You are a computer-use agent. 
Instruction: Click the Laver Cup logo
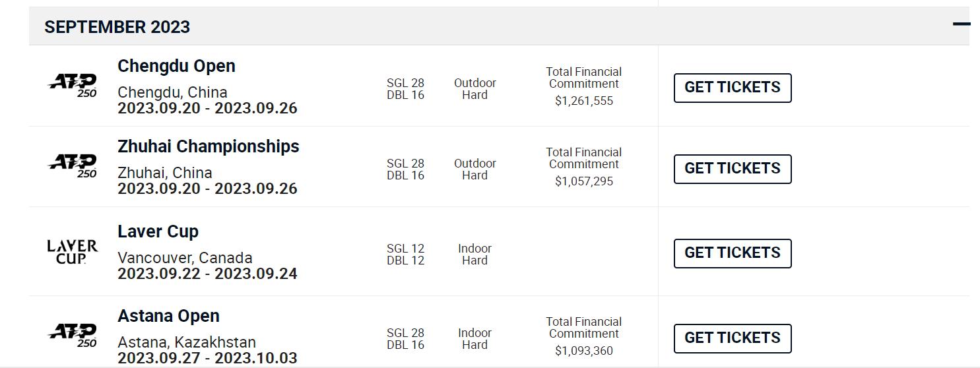click(73, 251)
